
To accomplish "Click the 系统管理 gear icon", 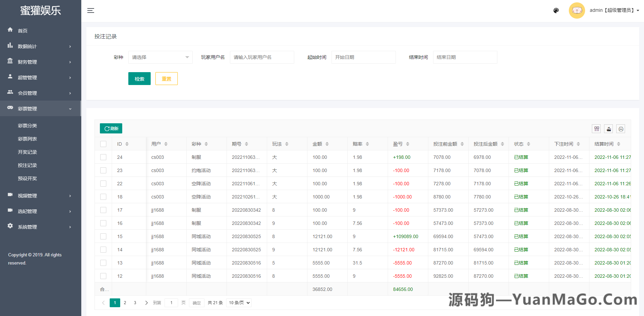I will [x=10, y=226].
